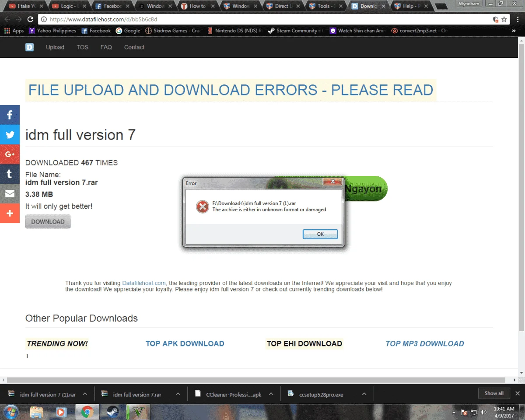Follow the Datafilehost.com link in the thank-you text
The image size is (525, 420).
(144, 283)
